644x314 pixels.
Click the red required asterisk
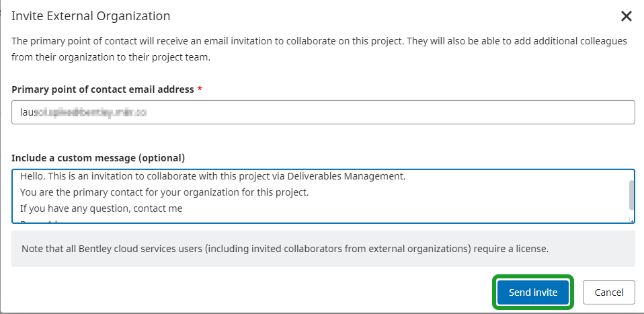[200, 89]
